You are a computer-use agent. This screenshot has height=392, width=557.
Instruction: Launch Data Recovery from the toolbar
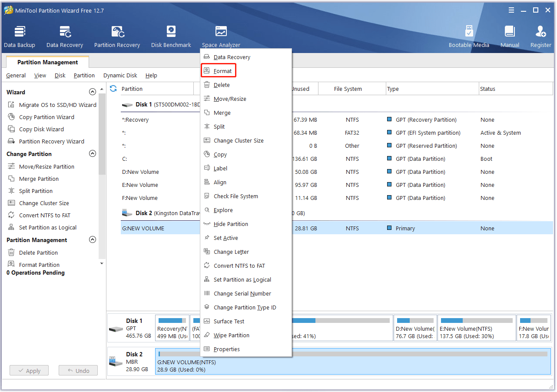click(64, 35)
